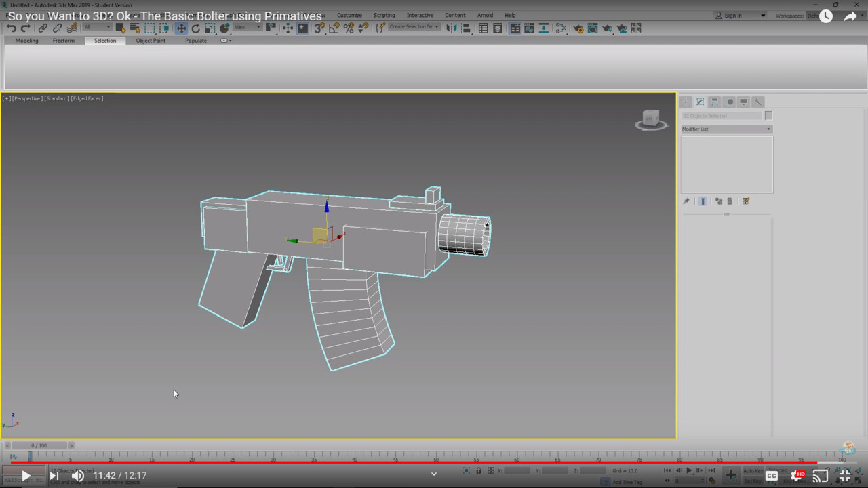
Task: Open the Scripting menu
Action: (x=384, y=15)
